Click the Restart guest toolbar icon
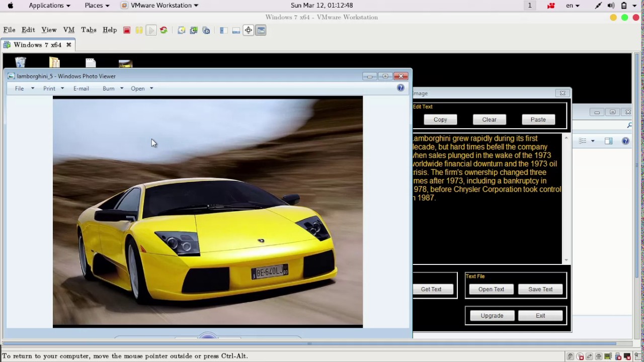Image resolution: width=644 pixels, height=362 pixels. pos(164,30)
